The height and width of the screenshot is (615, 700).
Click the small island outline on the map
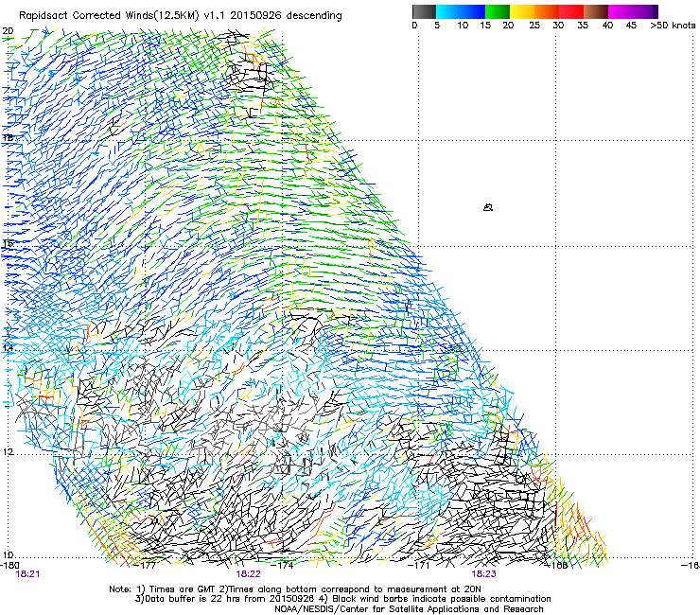[x=488, y=207]
